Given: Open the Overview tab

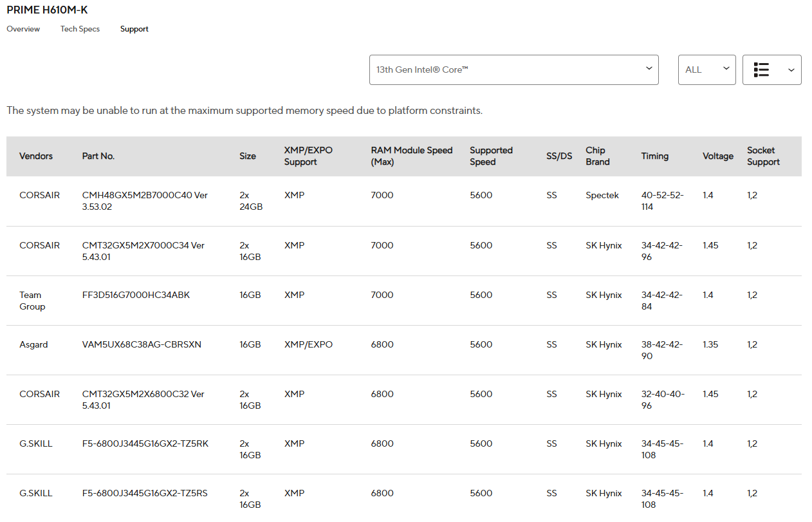Looking at the screenshot, I should (23, 29).
